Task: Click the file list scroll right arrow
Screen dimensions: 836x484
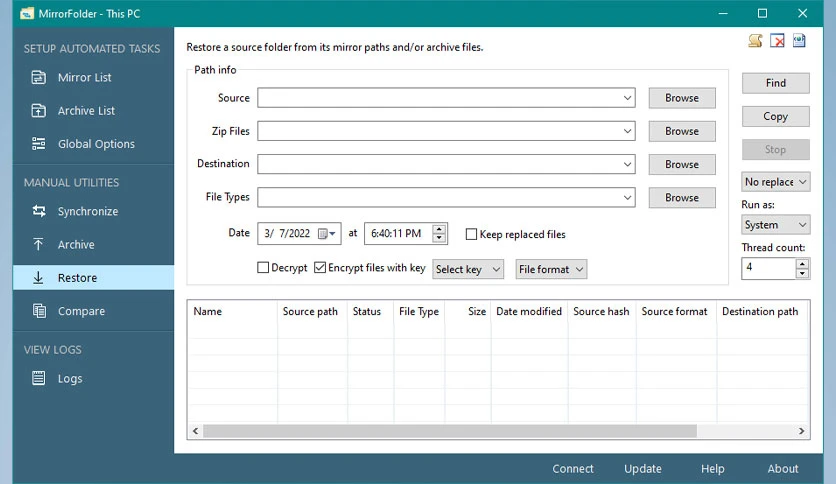Action: point(801,431)
